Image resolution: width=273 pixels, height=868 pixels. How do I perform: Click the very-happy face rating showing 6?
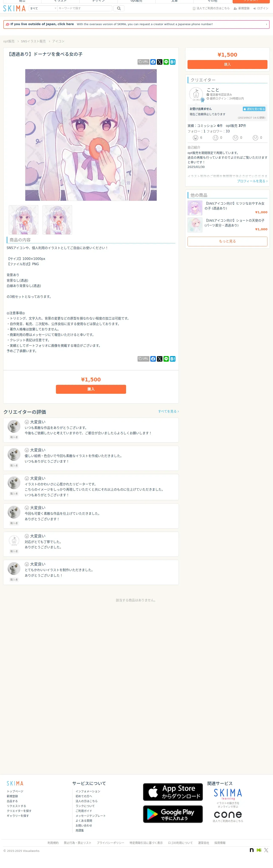(195, 138)
